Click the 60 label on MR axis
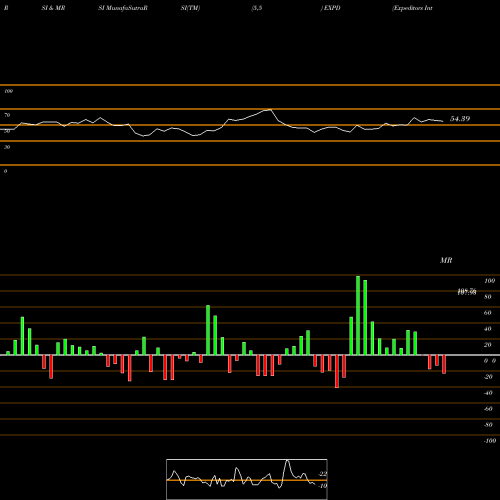The width and height of the screenshot is (500, 500). pos(488,313)
